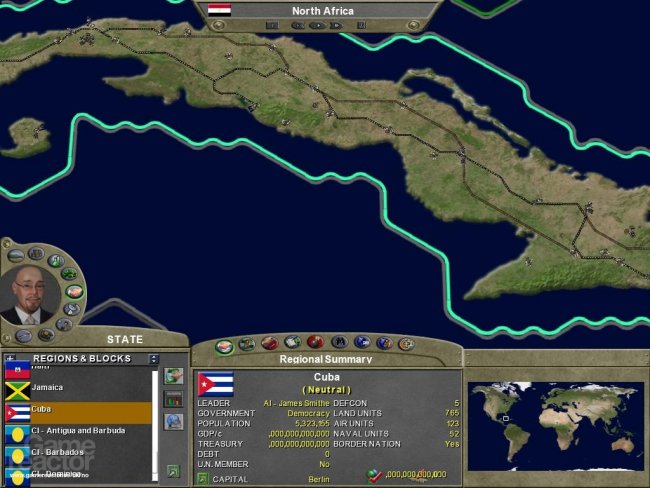Viewport: 650px width, 488px height.
Task: Open the Regions & Blocks dropdown arrows
Action: [x=154, y=359]
